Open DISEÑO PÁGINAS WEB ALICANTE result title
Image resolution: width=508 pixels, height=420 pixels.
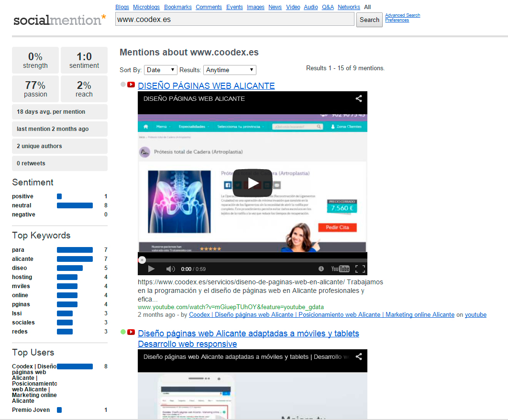(x=206, y=86)
